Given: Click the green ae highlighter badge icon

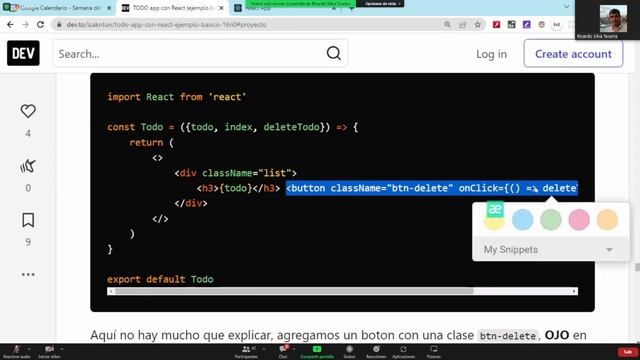Looking at the screenshot, I should [x=495, y=209].
